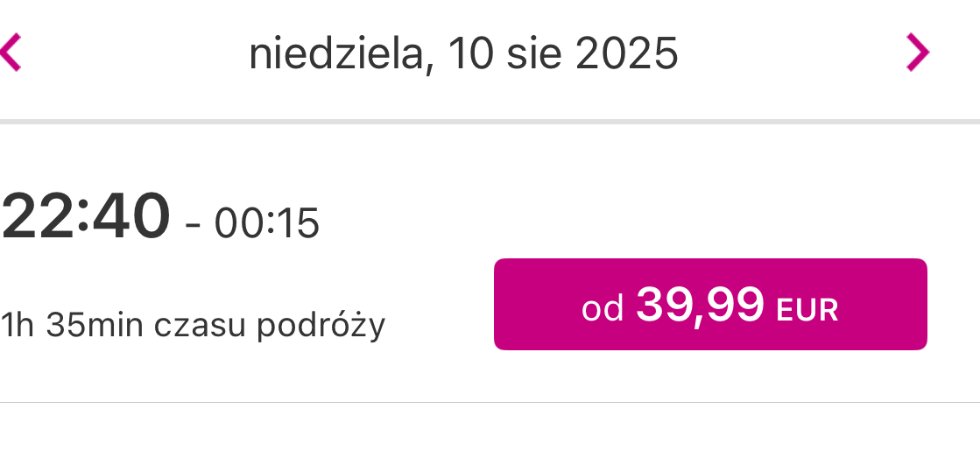
Task: Choose the 22:40 - 00:15 flight row
Action: click(x=490, y=263)
